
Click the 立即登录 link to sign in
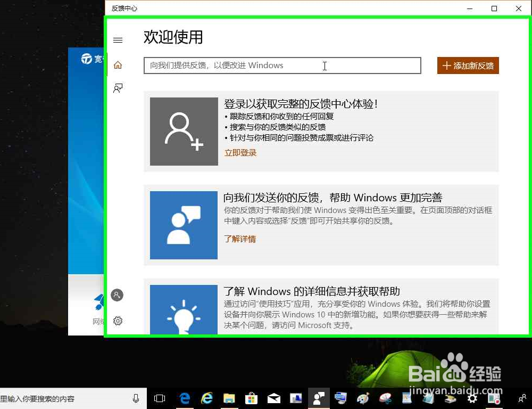(x=240, y=152)
